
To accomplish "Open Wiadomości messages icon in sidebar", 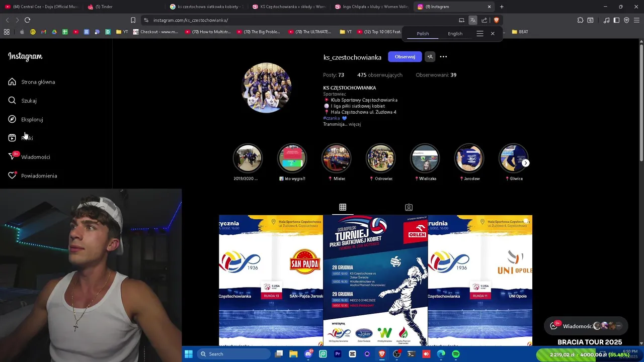I will pos(12,156).
